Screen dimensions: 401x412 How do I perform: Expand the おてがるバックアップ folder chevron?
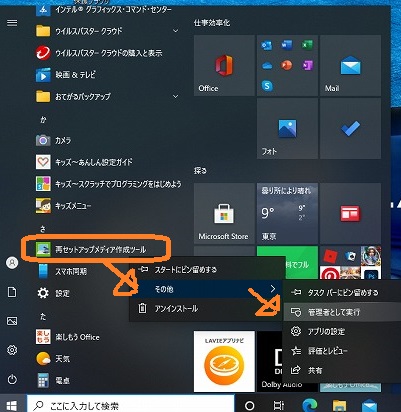click(x=175, y=97)
